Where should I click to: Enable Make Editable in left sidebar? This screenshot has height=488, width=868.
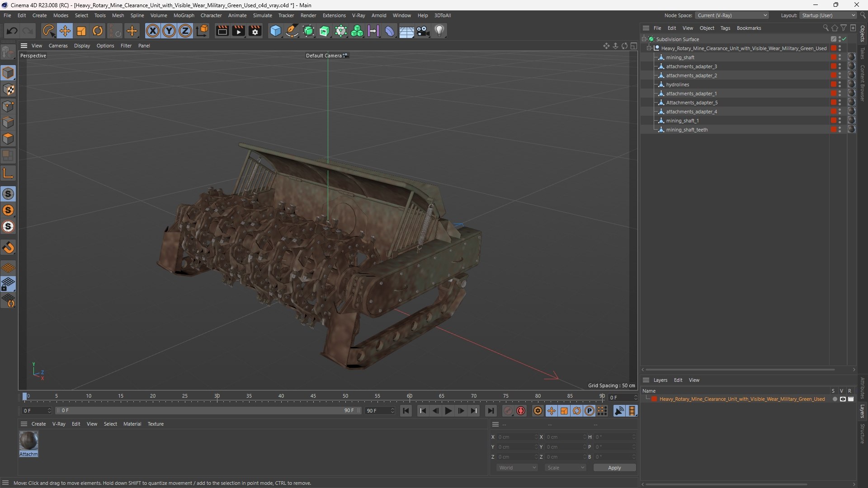pyautogui.click(x=8, y=53)
